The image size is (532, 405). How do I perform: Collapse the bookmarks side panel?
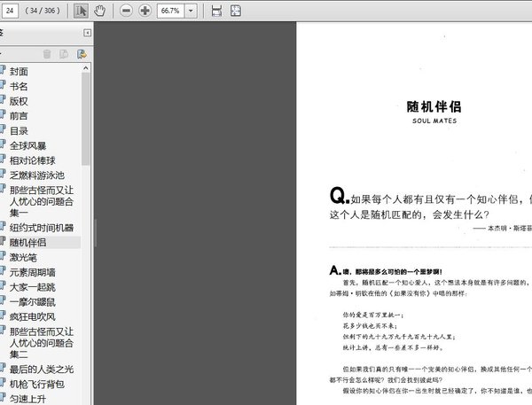87,33
